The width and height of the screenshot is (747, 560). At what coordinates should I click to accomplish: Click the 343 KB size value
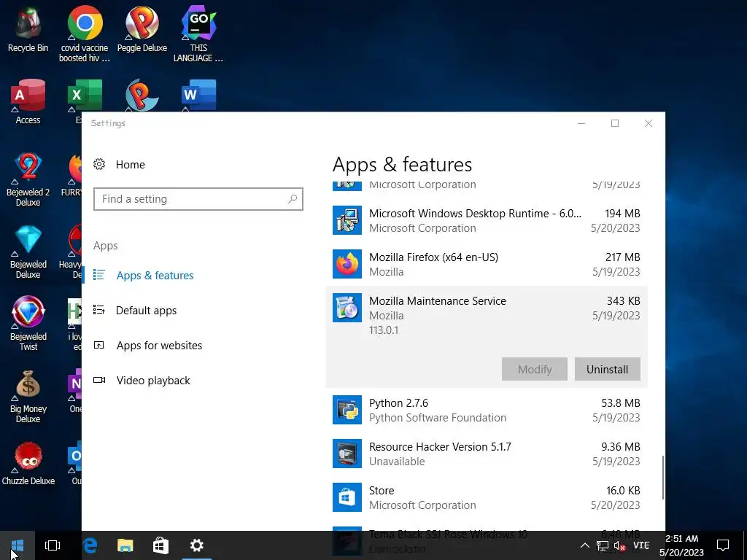[623, 301]
